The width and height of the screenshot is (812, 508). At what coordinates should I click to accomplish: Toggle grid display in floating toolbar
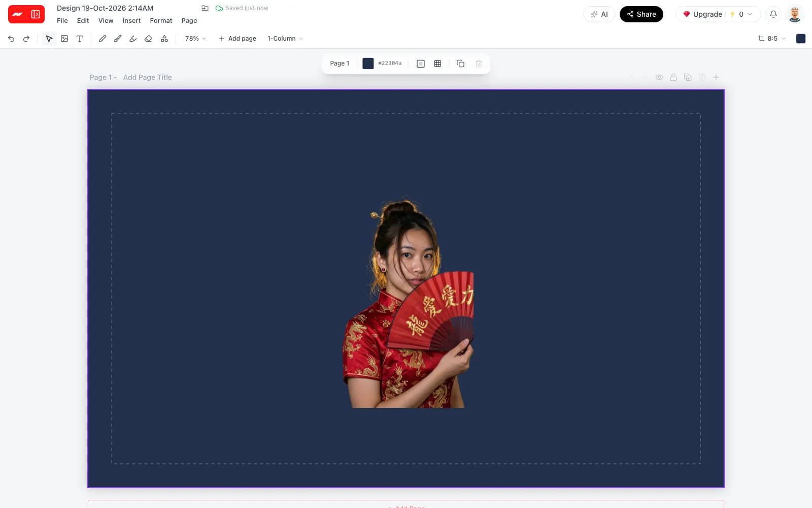[437, 63]
